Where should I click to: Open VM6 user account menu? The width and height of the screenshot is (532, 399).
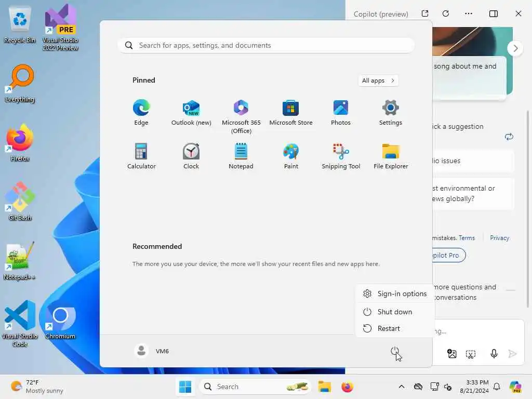click(152, 351)
